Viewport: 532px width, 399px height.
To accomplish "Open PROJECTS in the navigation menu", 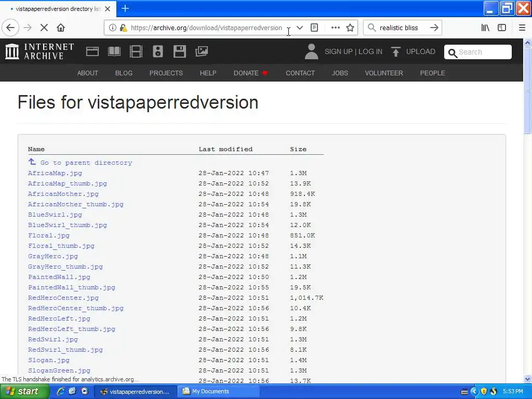I will [x=166, y=73].
